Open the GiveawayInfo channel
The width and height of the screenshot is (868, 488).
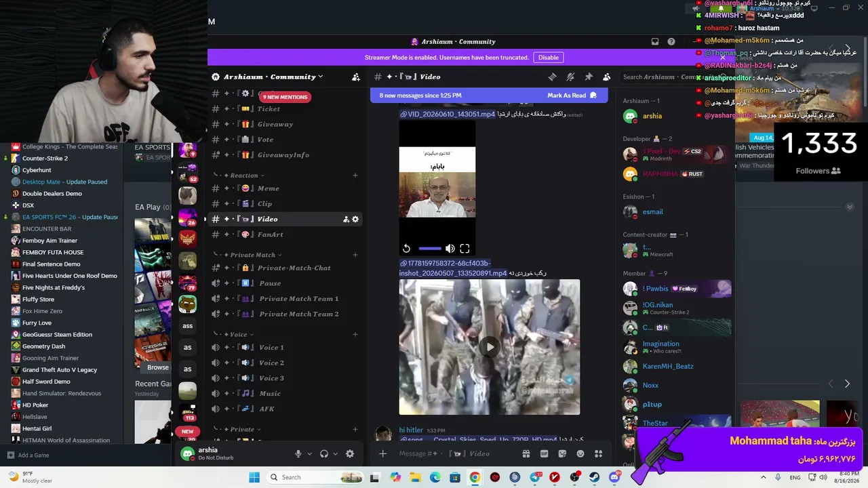click(285, 155)
